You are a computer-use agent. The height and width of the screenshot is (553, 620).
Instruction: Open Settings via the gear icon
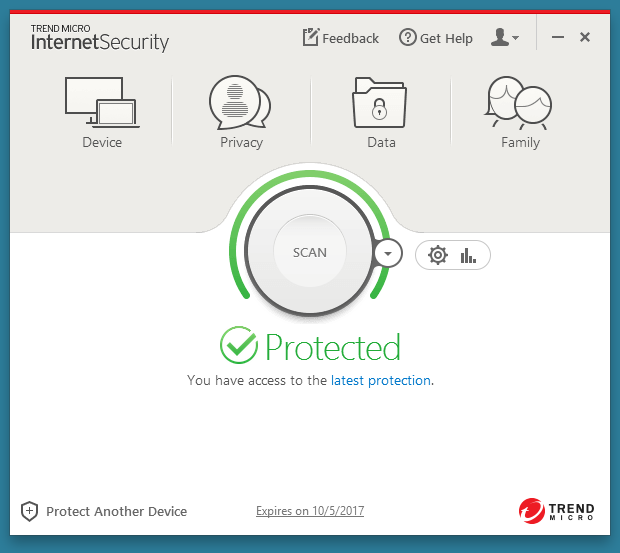point(437,255)
